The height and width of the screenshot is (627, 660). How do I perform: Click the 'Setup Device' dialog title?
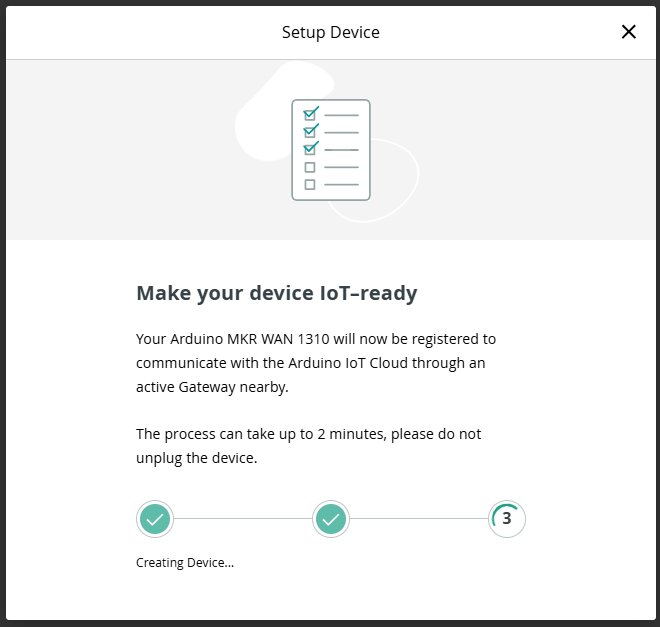tap(331, 32)
